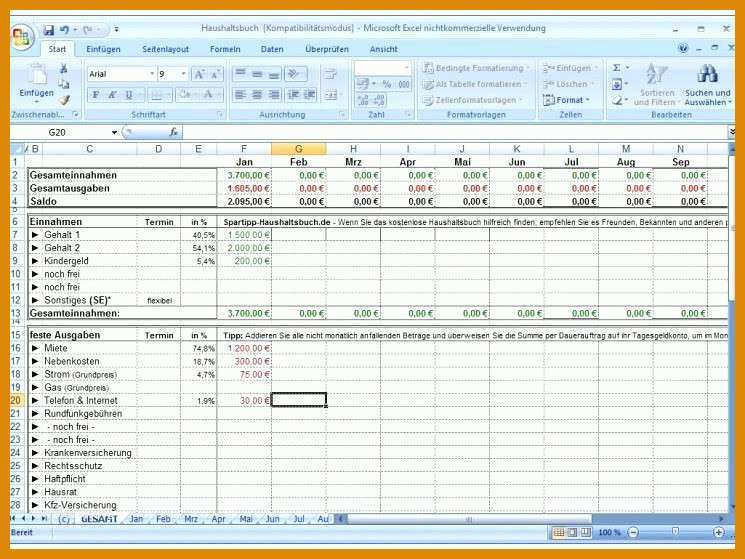745x559 pixels.
Task: Open the Jan worksheet tab
Action: [x=136, y=519]
